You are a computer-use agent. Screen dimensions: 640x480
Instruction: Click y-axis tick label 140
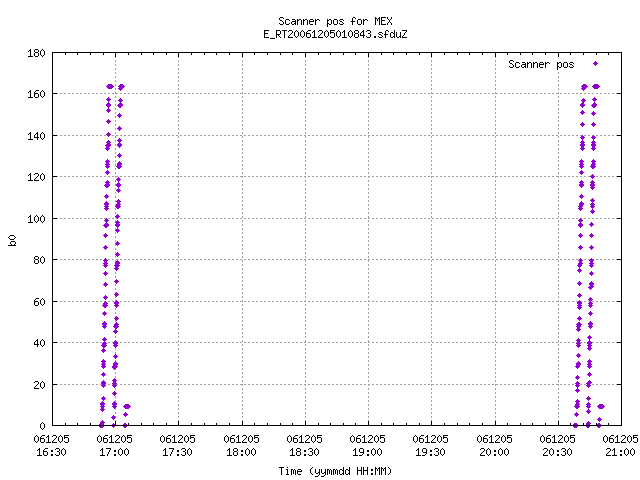pyautogui.click(x=36, y=136)
